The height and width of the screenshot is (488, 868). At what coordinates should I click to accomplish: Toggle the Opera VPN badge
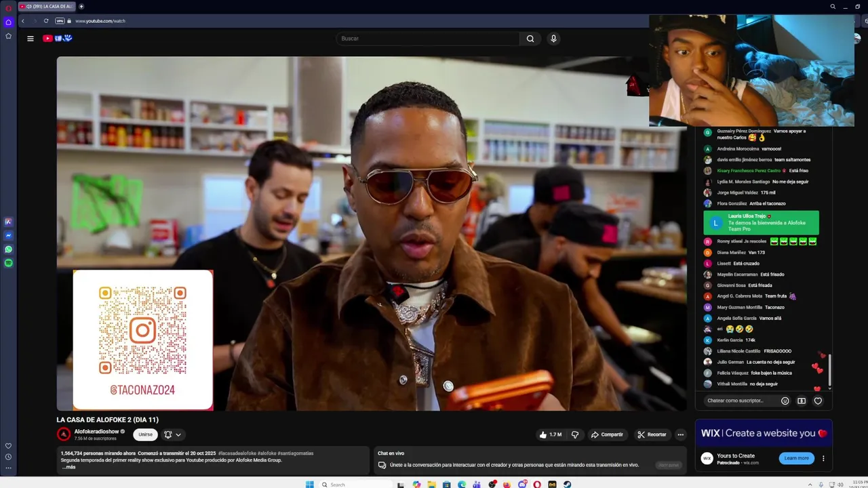pos(60,21)
